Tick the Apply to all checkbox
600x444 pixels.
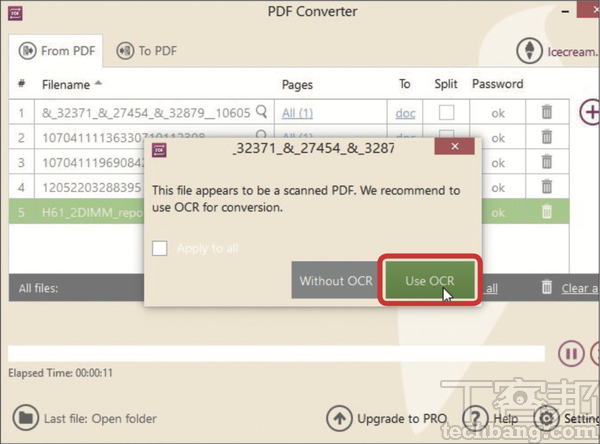tap(160, 248)
